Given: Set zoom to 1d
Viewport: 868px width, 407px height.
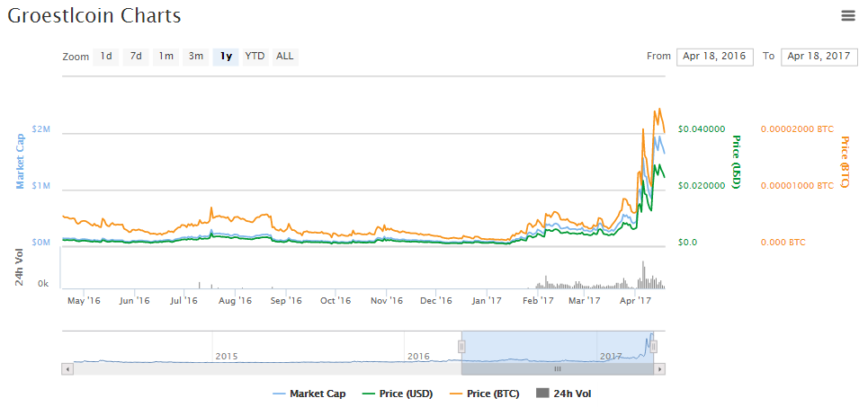Looking at the screenshot, I should coord(106,57).
